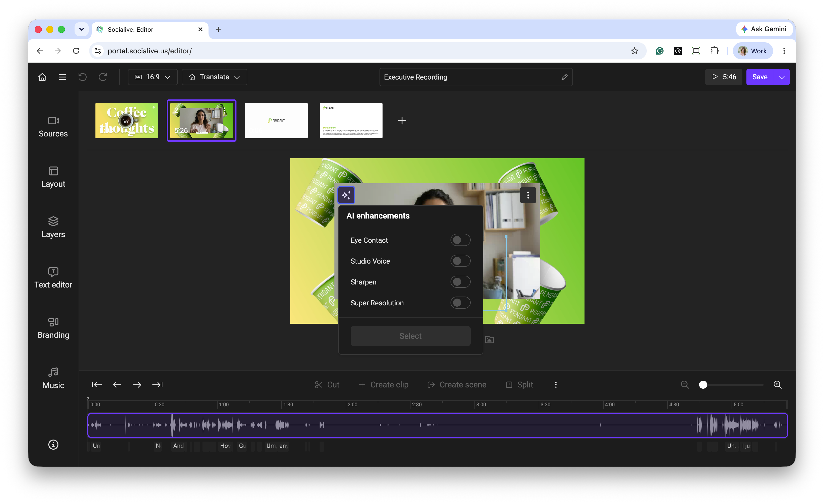Select the Socialive: Editor tab
The image size is (824, 504).
150,29
